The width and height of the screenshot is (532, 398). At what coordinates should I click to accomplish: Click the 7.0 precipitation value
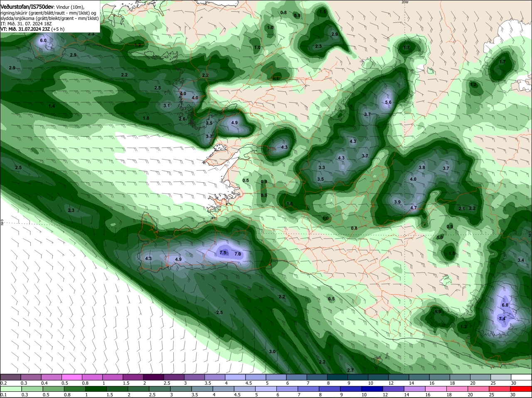pyautogui.click(x=238, y=254)
